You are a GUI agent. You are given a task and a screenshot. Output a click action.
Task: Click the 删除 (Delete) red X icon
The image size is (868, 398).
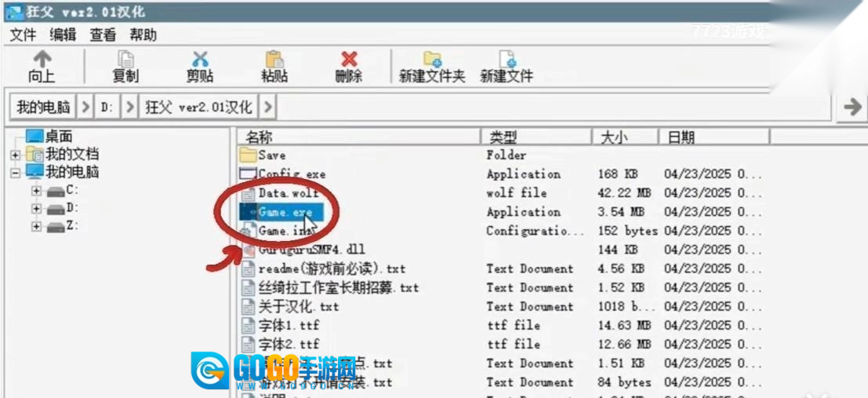[x=349, y=60]
